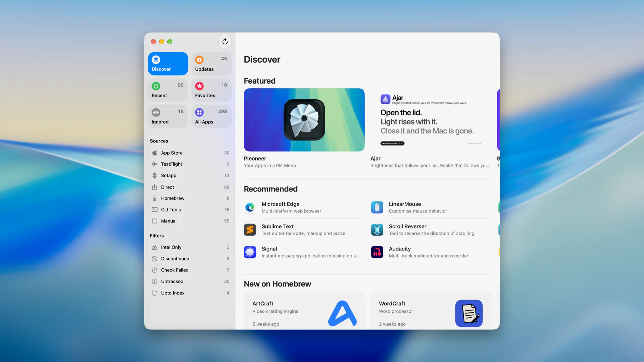Image resolution: width=644 pixels, height=362 pixels.
Task: Select App Store source
Action: pos(190,153)
